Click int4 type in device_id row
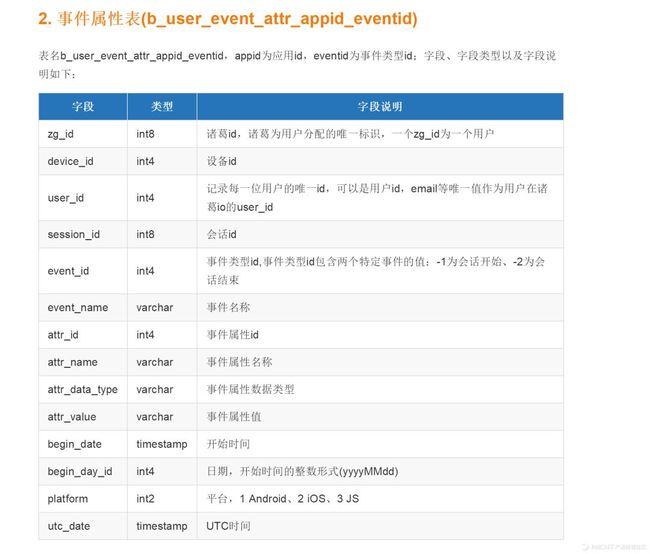Image resolution: width=650 pixels, height=554 pixels. click(x=145, y=161)
